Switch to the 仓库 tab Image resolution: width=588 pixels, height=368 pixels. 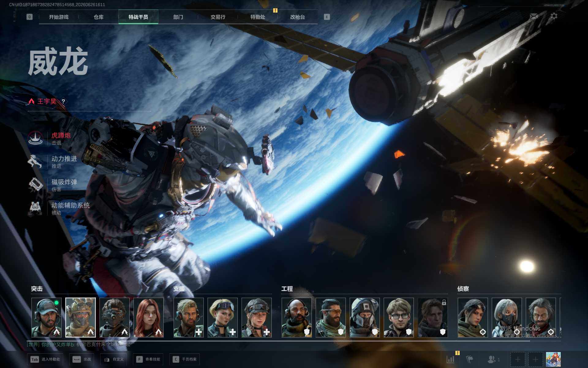(x=99, y=17)
